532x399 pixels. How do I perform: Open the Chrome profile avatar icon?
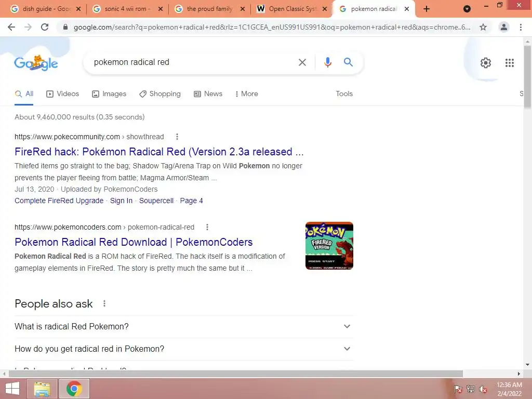click(x=504, y=27)
